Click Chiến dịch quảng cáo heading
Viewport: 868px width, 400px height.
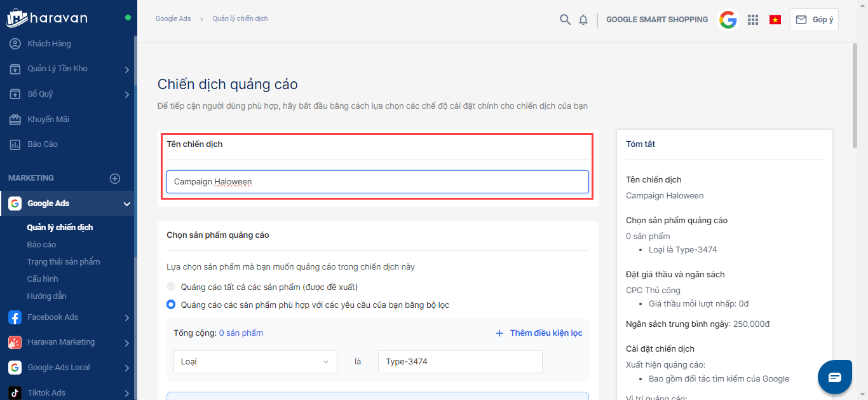click(x=227, y=84)
